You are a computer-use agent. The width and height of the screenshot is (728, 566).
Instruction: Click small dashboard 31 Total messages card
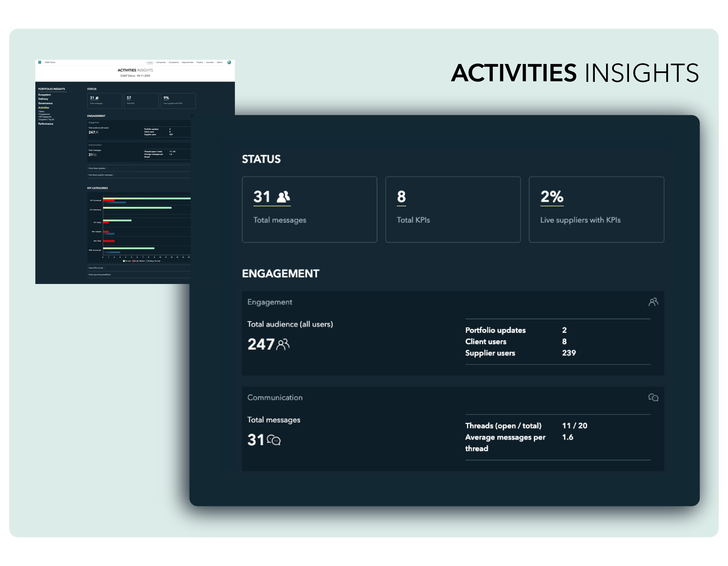click(x=105, y=101)
